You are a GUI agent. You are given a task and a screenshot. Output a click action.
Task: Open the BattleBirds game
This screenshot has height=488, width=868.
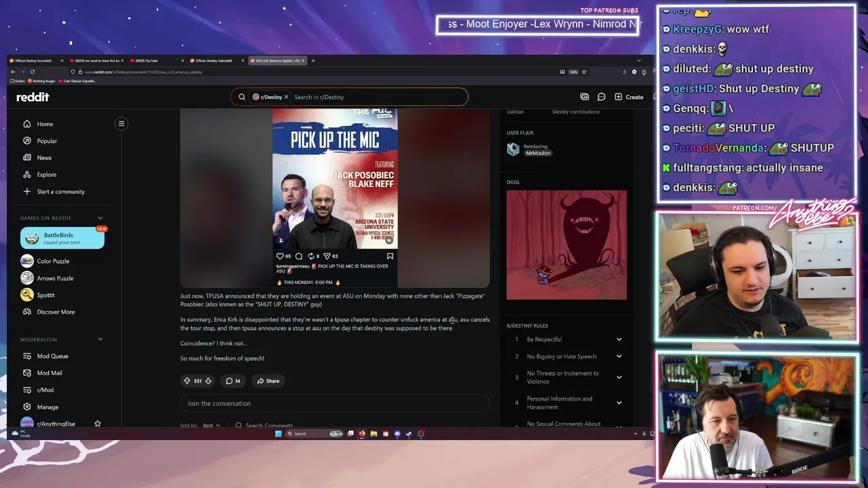coord(62,238)
